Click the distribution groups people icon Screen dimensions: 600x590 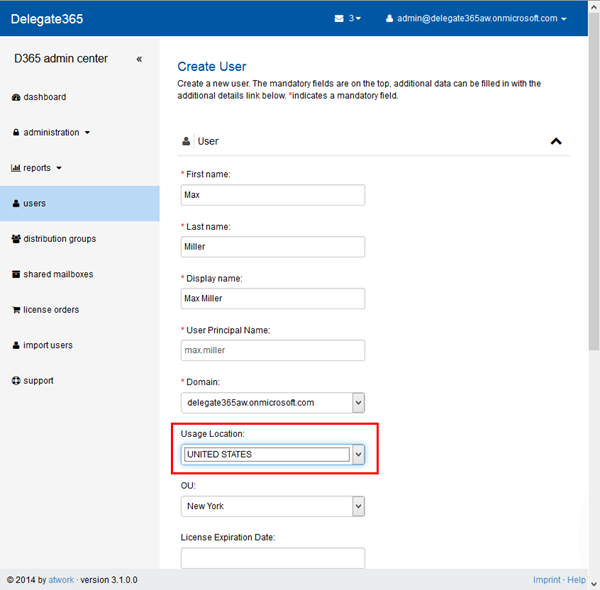[16, 239]
